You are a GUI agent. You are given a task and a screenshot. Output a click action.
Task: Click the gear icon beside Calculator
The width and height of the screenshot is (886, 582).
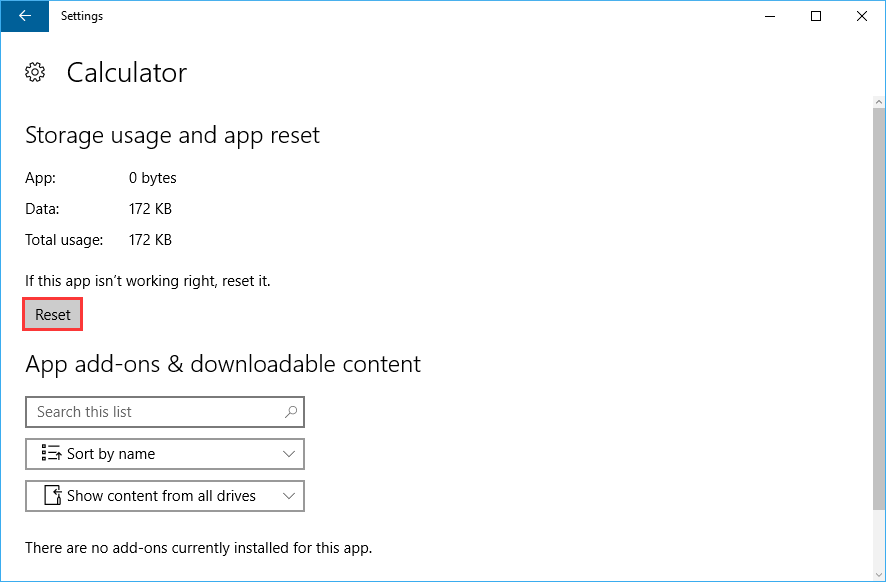point(35,72)
